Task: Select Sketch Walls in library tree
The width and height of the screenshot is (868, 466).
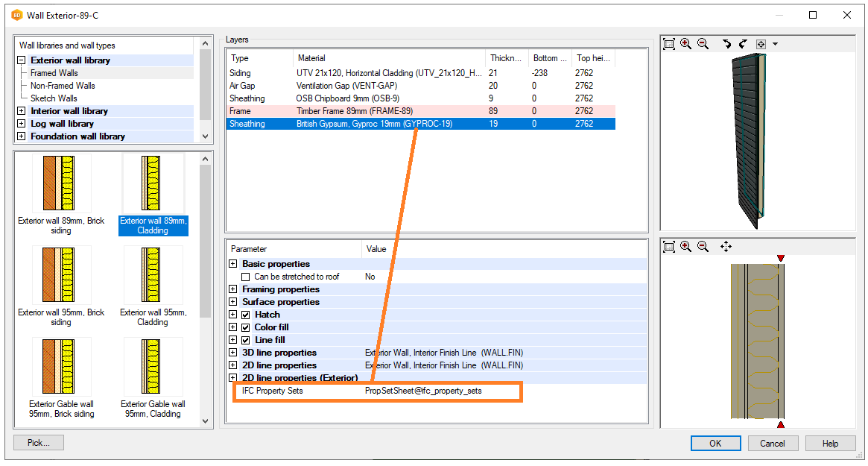Action: coord(54,98)
